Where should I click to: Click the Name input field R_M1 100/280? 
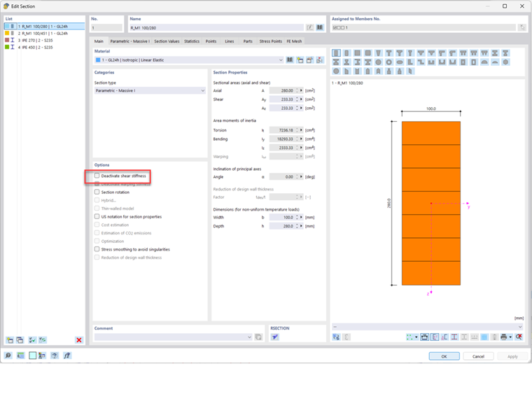coord(216,28)
